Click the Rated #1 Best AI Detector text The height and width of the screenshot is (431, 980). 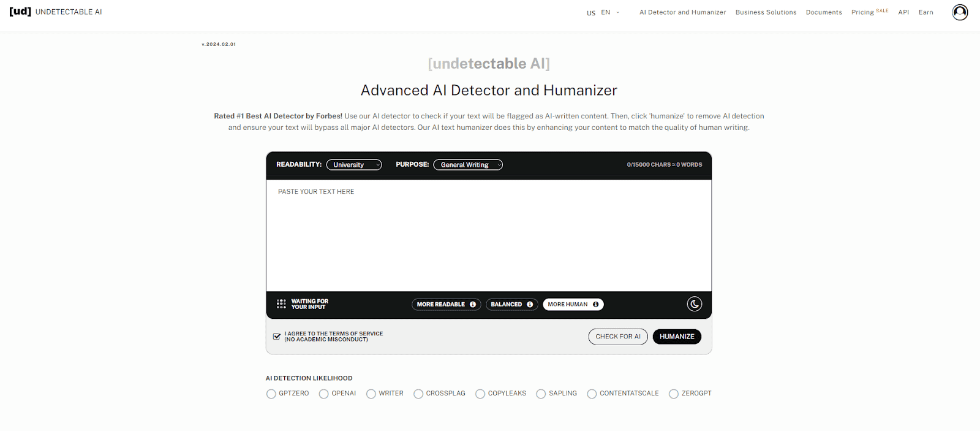click(278, 116)
